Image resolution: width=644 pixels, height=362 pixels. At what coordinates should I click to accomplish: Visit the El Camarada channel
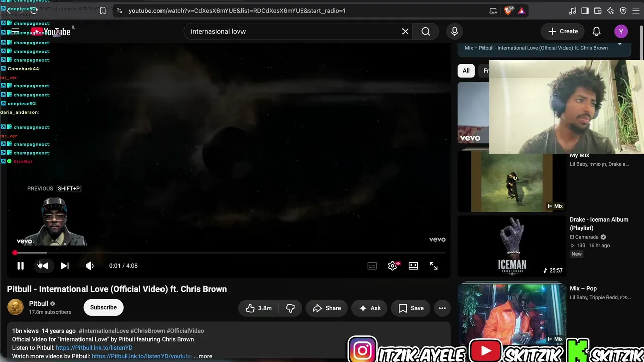click(584, 237)
